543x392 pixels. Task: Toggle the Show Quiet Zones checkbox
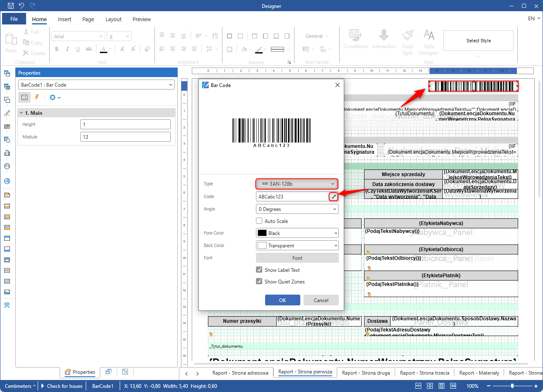[x=259, y=282]
